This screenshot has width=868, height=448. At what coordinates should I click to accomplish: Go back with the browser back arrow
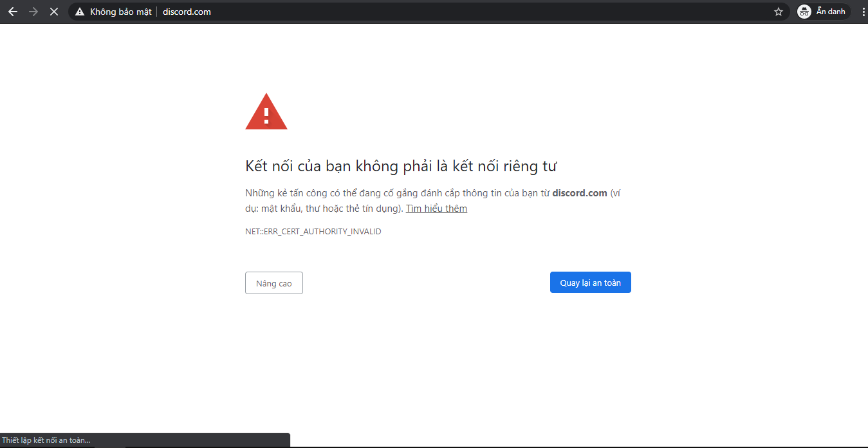point(13,12)
